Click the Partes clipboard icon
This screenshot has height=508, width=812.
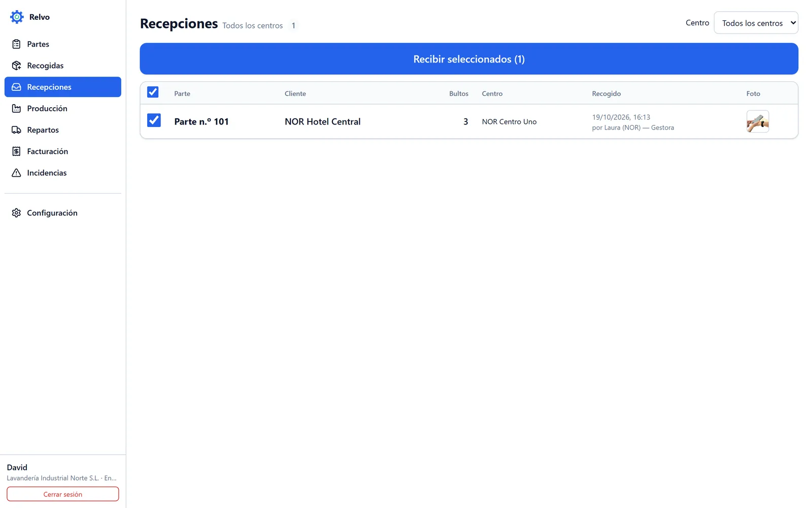click(16, 44)
